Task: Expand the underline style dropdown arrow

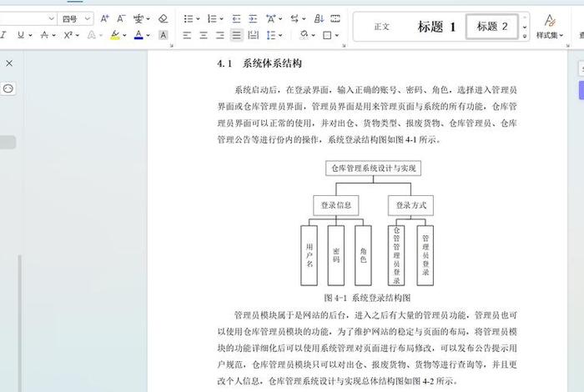Action: [x=30, y=35]
